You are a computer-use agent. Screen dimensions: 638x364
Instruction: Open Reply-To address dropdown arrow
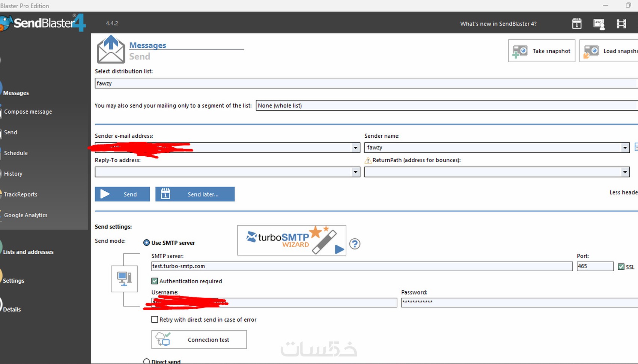click(x=355, y=172)
